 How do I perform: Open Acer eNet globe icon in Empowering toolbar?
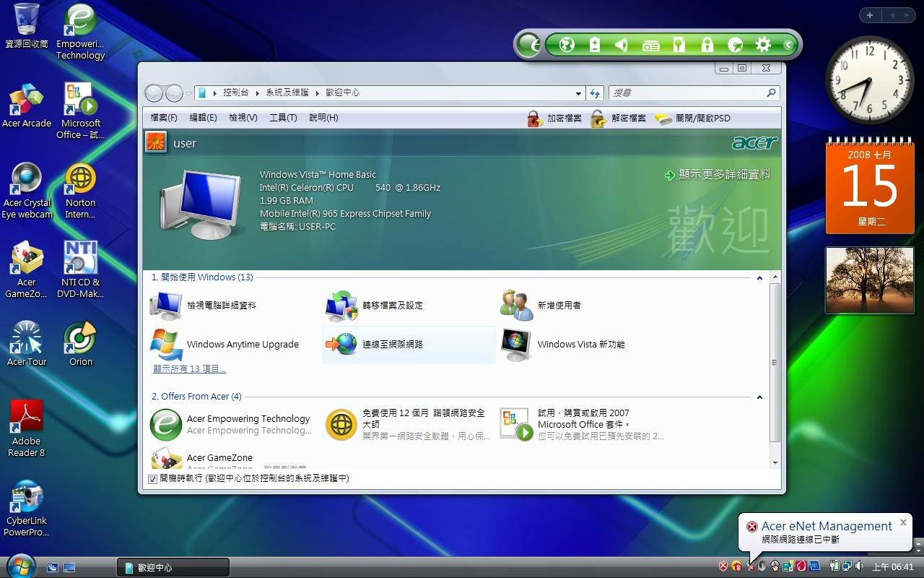coord(567,45)
